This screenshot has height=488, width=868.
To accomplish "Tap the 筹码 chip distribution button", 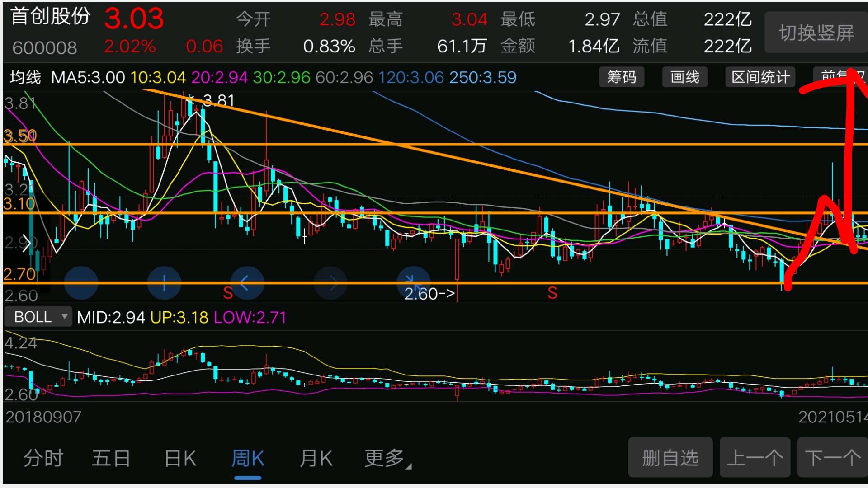I will click(621, 77).
